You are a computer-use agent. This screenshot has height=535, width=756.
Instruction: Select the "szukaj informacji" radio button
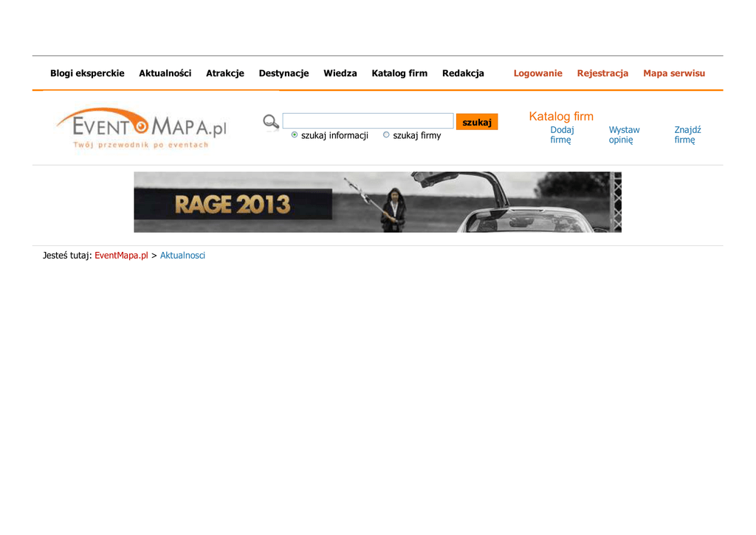(x=295, y=135)
